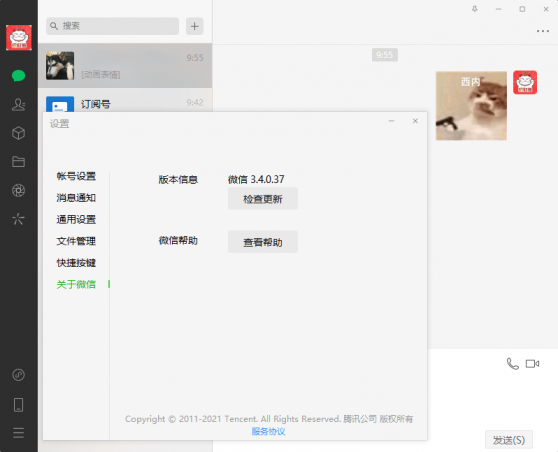
Task: Click the phone icon in sidebar
Action: coord(19,405)
